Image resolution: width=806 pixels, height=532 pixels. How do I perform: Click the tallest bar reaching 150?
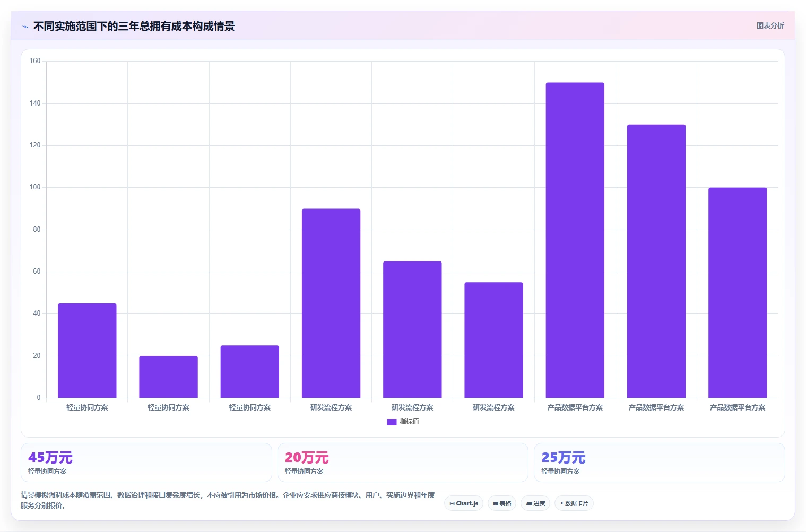[x=575, y=240]
